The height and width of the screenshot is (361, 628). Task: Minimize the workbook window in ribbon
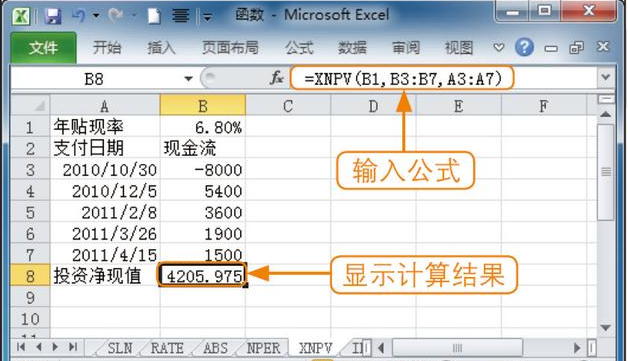click(551, 48)
